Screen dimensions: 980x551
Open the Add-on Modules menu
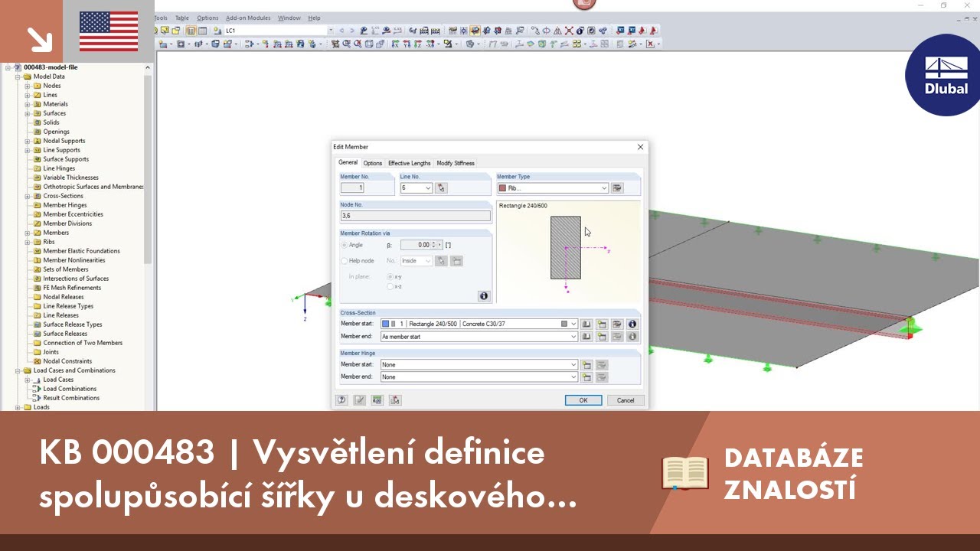pos(248,18)
